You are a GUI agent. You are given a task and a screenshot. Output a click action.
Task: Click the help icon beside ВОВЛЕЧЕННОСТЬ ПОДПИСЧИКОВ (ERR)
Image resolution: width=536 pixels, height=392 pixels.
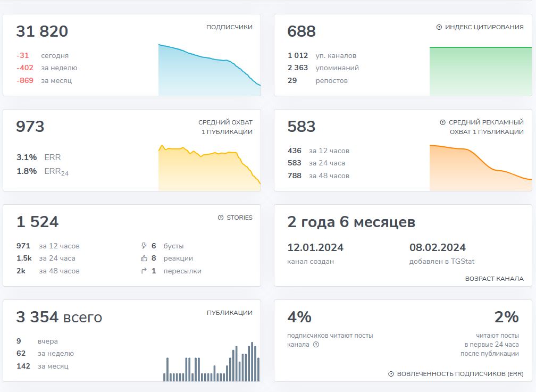click(391, 374)
